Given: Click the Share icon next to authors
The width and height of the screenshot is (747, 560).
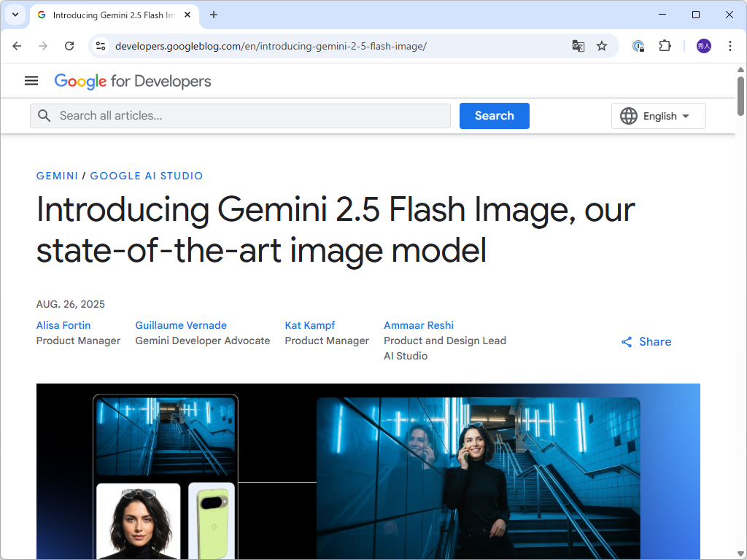Looking at the screenshot, I should 626,341.
